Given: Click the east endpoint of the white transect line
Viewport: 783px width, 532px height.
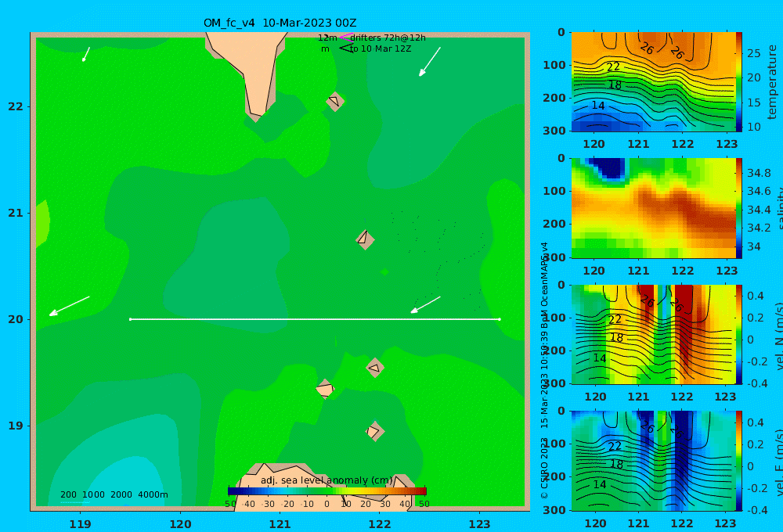Looking at the screenshot, I should click(500, 319).
